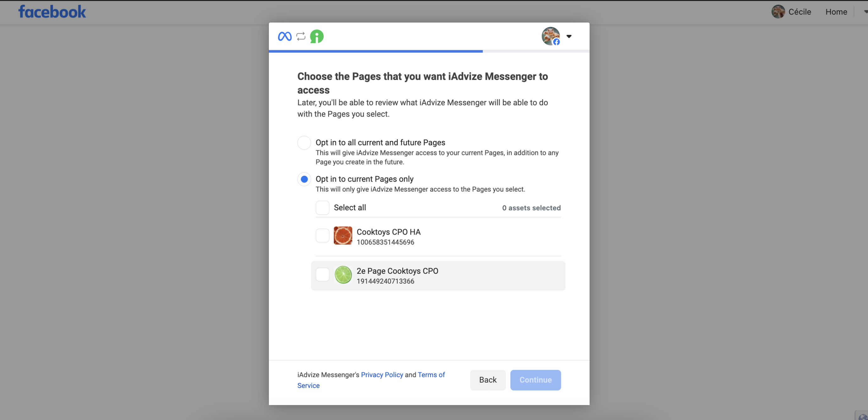Check the Select all checkbox
Viewport: 868px width, 420px height.
pos(322,207)
